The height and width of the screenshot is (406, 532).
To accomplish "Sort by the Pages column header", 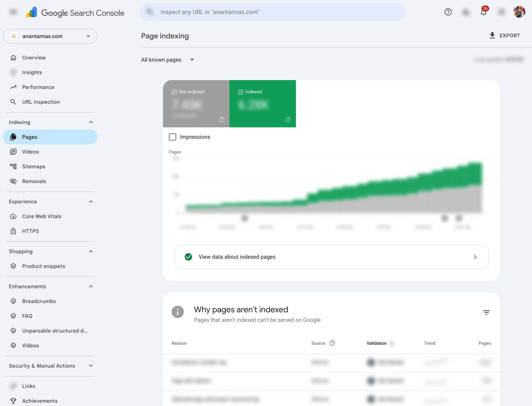I will [x=484, y=343].
